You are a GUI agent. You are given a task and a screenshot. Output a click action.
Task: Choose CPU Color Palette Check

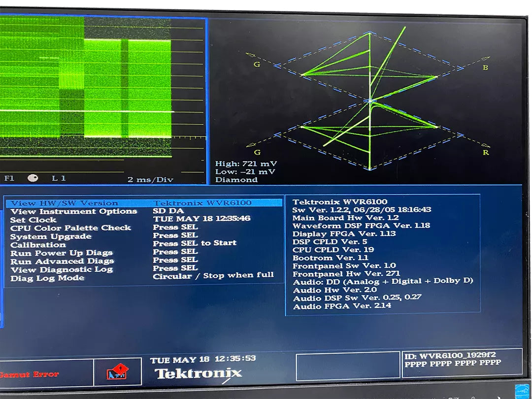pos(70,228)
